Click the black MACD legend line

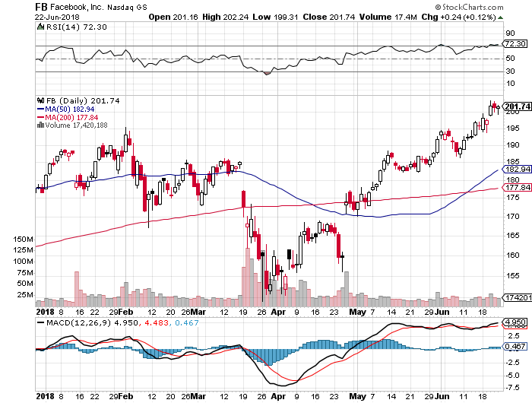click(x=41, y=323)
